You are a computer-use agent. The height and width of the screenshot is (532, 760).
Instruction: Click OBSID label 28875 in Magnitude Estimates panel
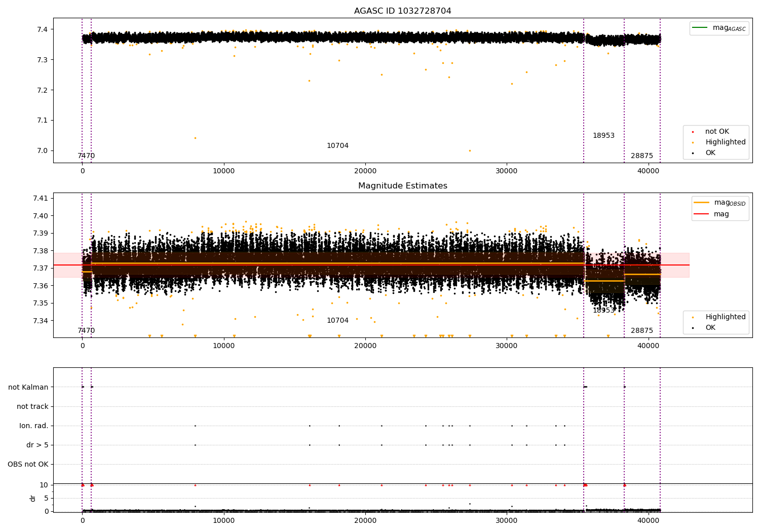[x=642, y=331]
